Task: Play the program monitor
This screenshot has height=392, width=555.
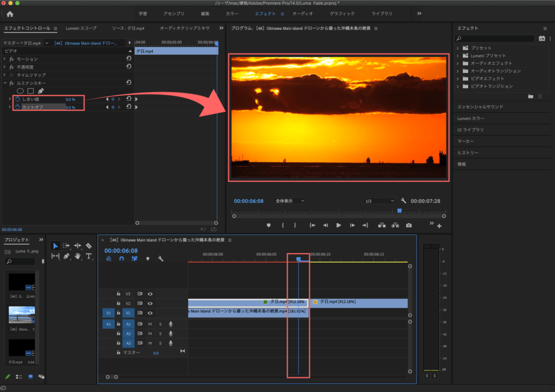Action: coord(339,225)
